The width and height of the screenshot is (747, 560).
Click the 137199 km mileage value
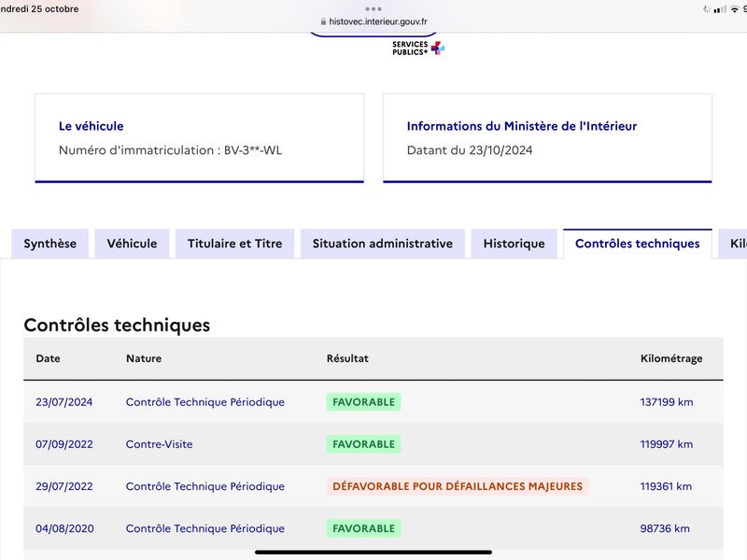667,402
